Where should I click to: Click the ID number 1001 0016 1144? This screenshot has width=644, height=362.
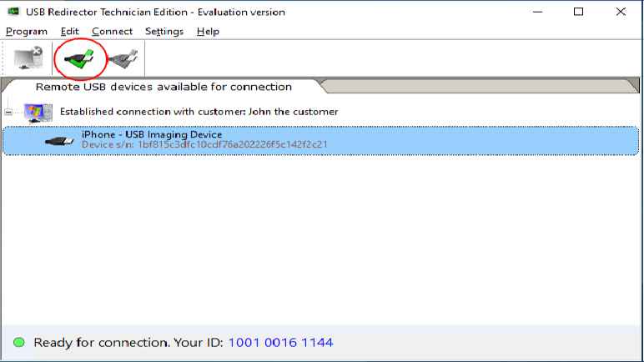pos(280,343)
